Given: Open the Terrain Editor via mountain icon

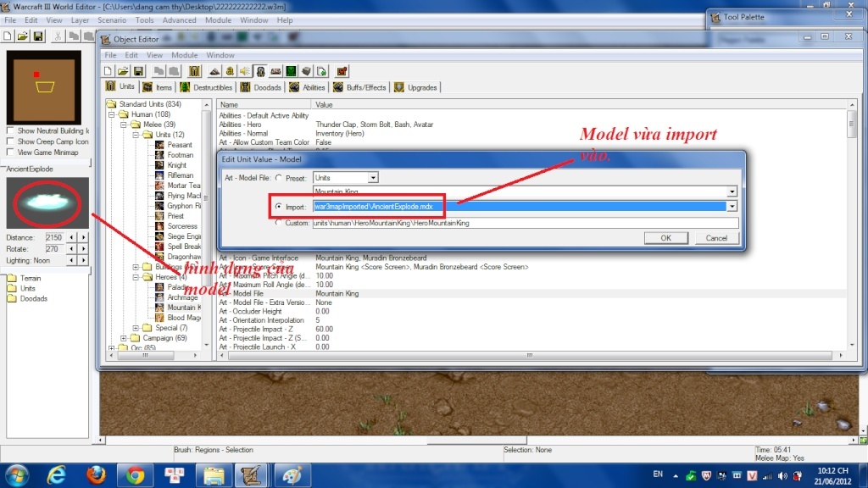Looking at the screenshot, I should [x=214, y=71].
